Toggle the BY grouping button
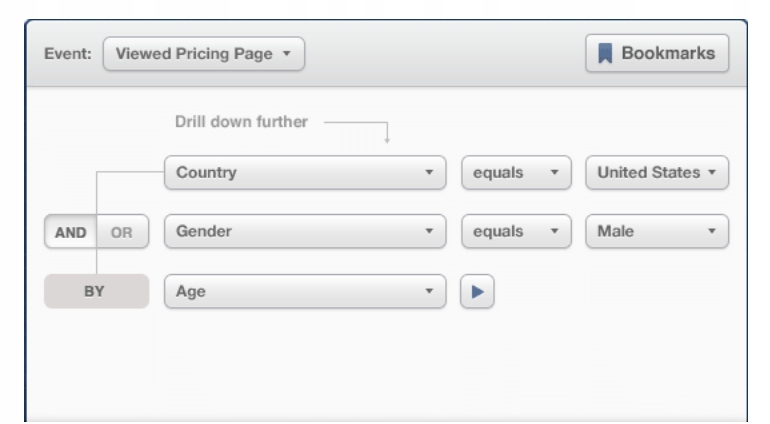The height and width of the screenshot is (424, 770). [96, 292]
